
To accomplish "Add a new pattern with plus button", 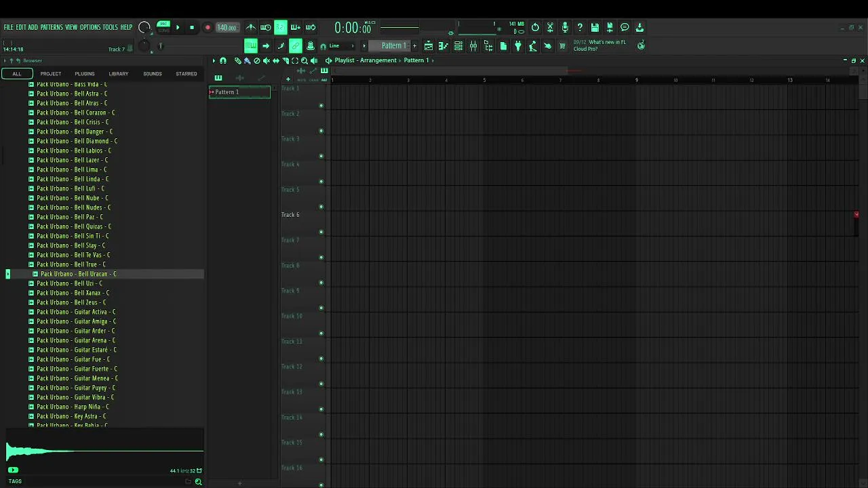I will click(414, 46).
